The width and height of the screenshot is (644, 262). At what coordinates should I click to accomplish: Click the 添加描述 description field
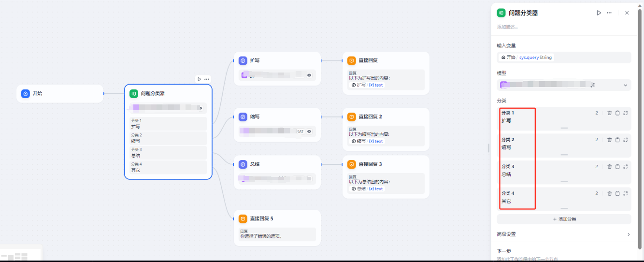coord(507,27)
